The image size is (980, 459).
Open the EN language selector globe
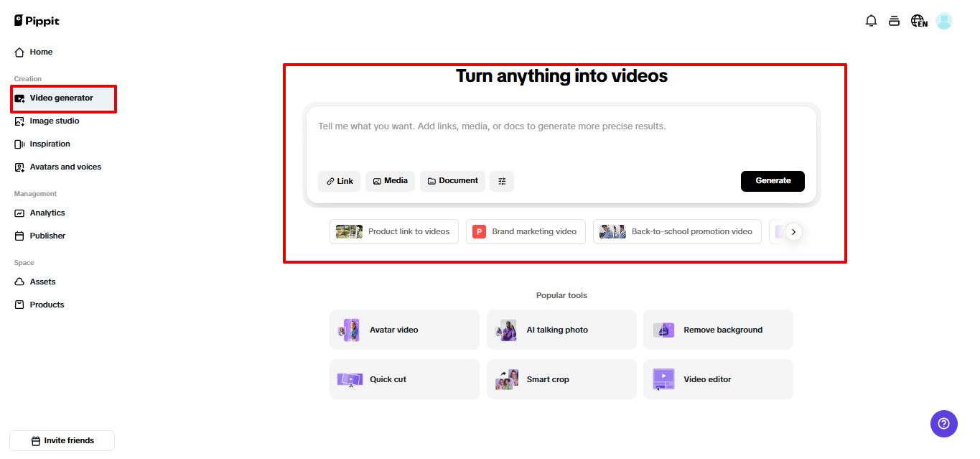[919, 20]
